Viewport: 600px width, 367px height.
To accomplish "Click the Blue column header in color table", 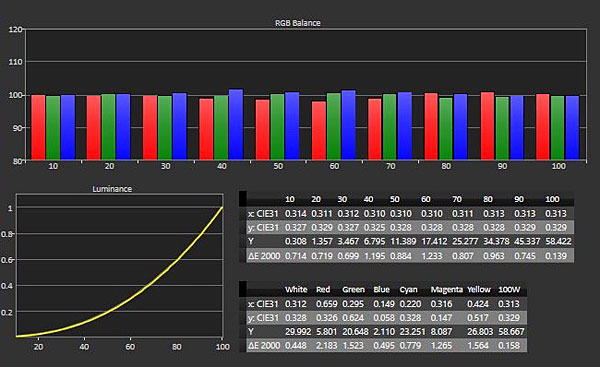I will (x=382, y=290).
